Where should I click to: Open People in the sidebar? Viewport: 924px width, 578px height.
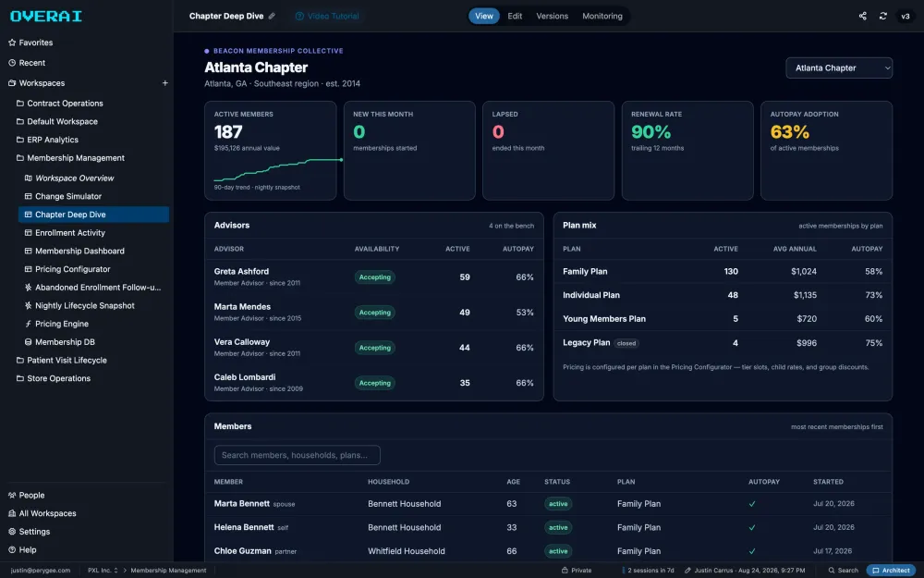(x=27, y=495)
